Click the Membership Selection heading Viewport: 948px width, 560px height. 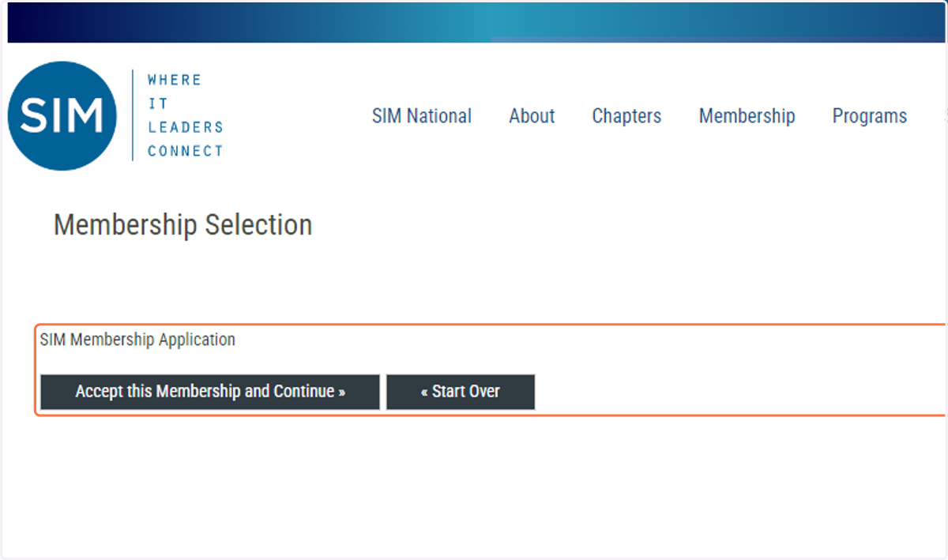(183, 225)
